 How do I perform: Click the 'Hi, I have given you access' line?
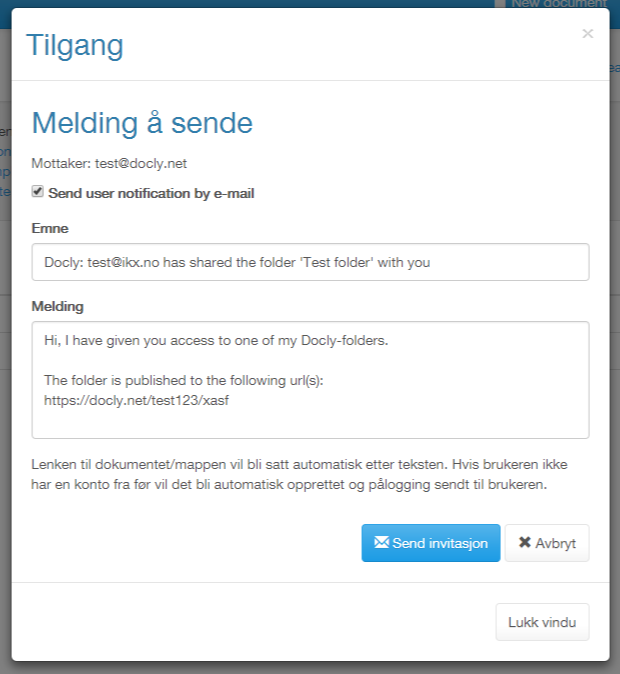216,340
